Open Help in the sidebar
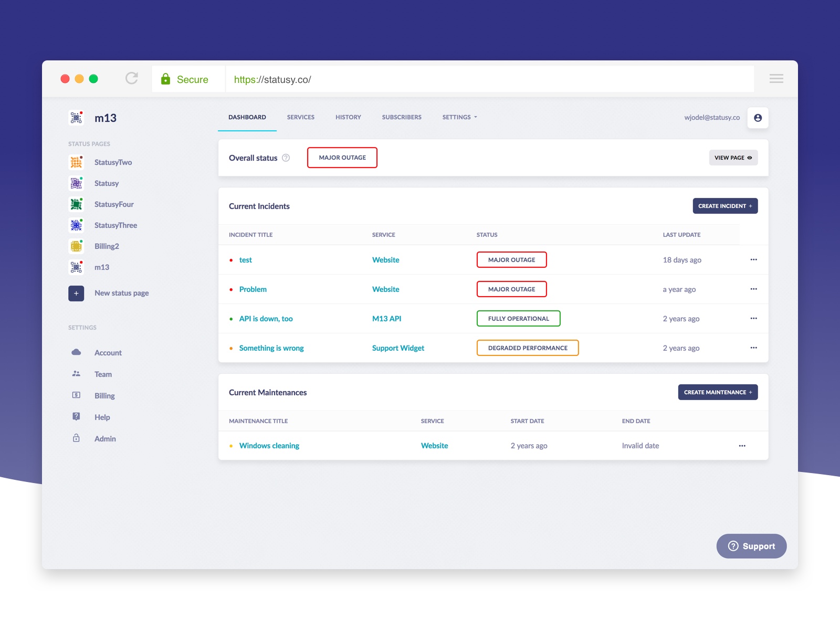Screen dimensions: 840x630 (x=102, y=417)
